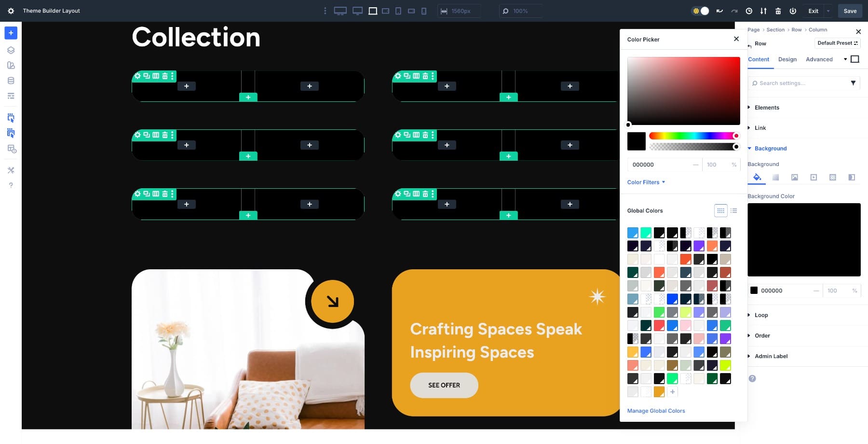The image size is (868, 444).
Task: Open the Manage Global Colors link
Action: point(656,411)
